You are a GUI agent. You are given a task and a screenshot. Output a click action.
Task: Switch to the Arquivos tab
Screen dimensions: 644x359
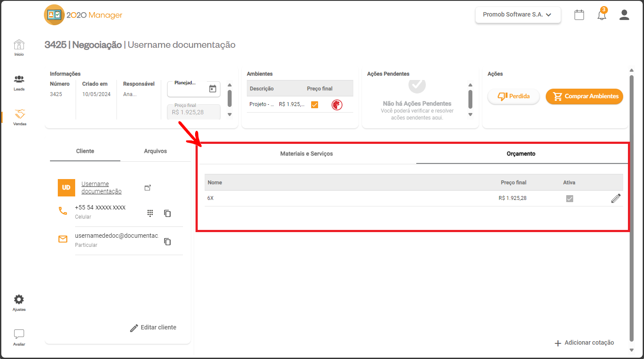(156, 151)
